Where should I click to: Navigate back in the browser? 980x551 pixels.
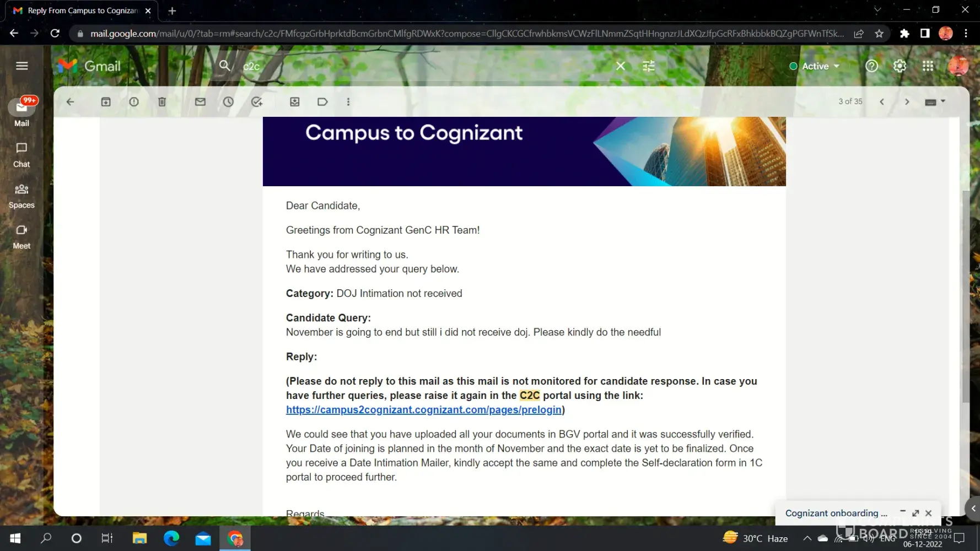(x=14, y=34)
